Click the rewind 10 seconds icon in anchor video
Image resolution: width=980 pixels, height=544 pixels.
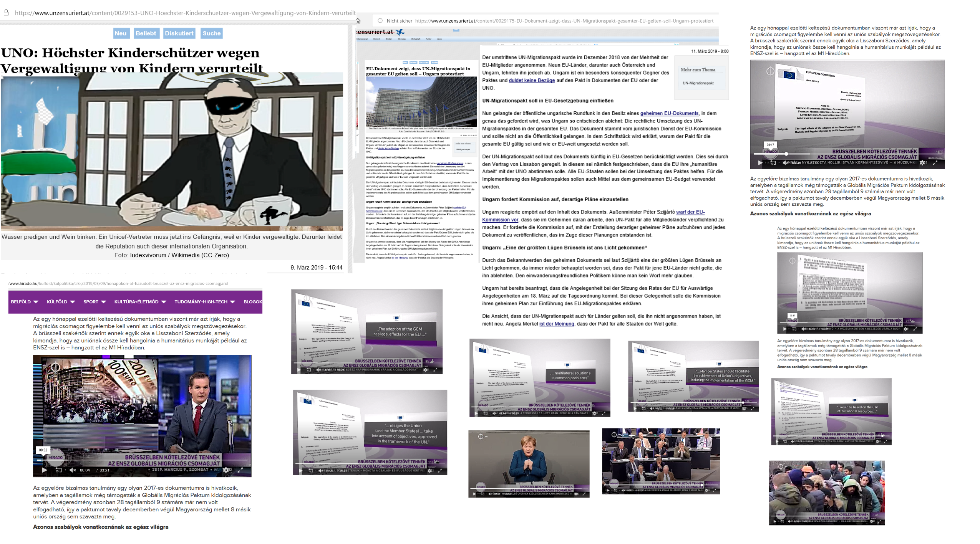[x=58, y=470]
